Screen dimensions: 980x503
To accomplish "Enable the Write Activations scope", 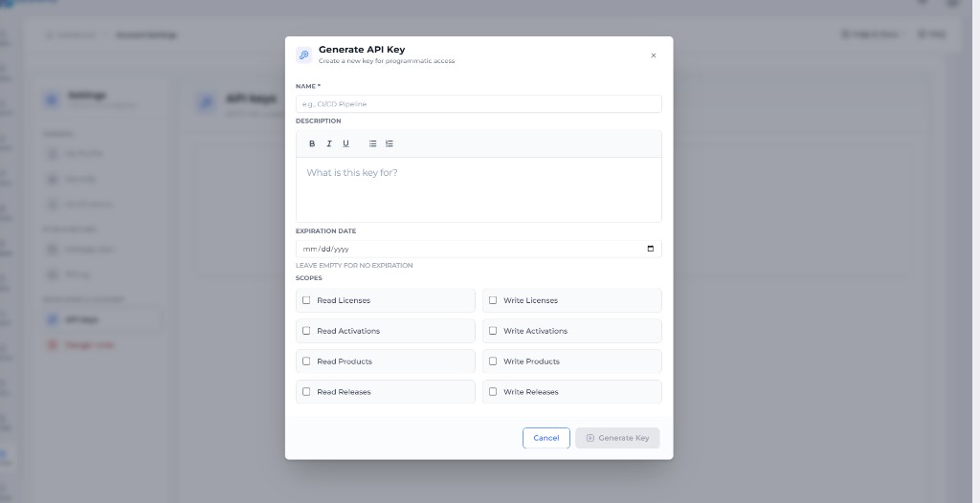I will click(493, 331).
